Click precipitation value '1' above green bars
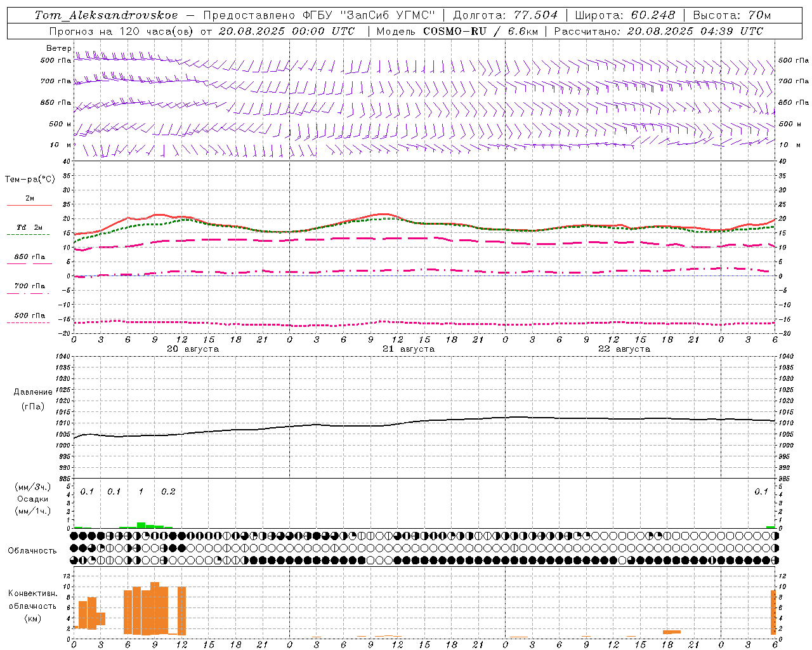Viewport: 812px width, 650px height. click(141, 492)
